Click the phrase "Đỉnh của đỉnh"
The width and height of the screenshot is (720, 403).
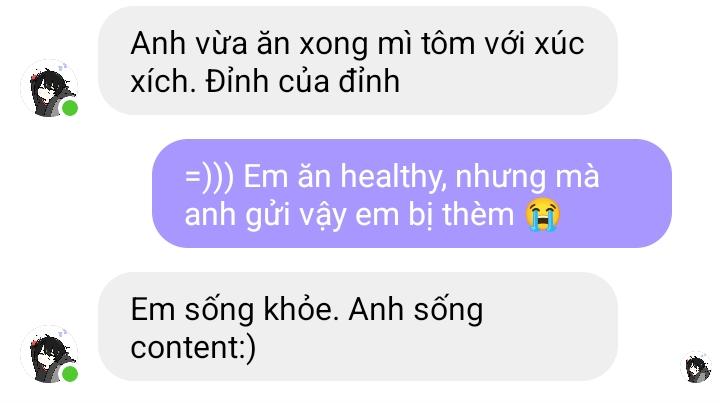(x=303, y=82)
